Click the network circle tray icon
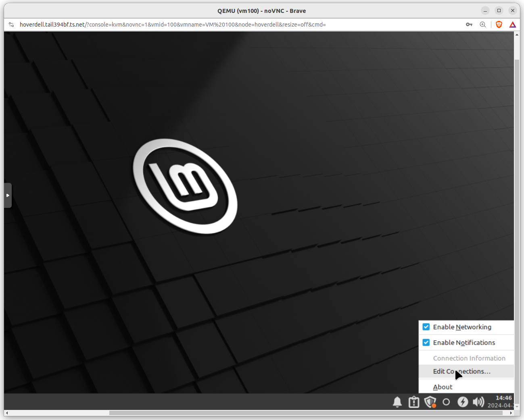The width and height of the screenshot is (524, 420). pos(446,402)
